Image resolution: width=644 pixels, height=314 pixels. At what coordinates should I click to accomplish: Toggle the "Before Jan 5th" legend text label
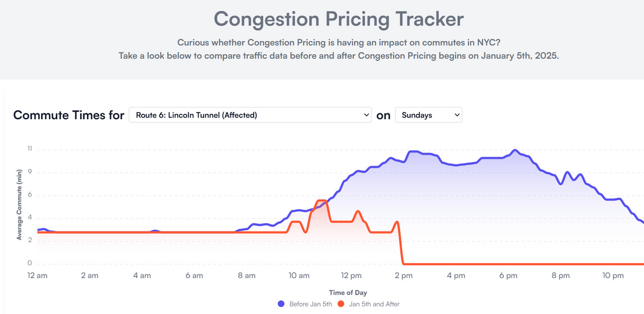point(310,304)
